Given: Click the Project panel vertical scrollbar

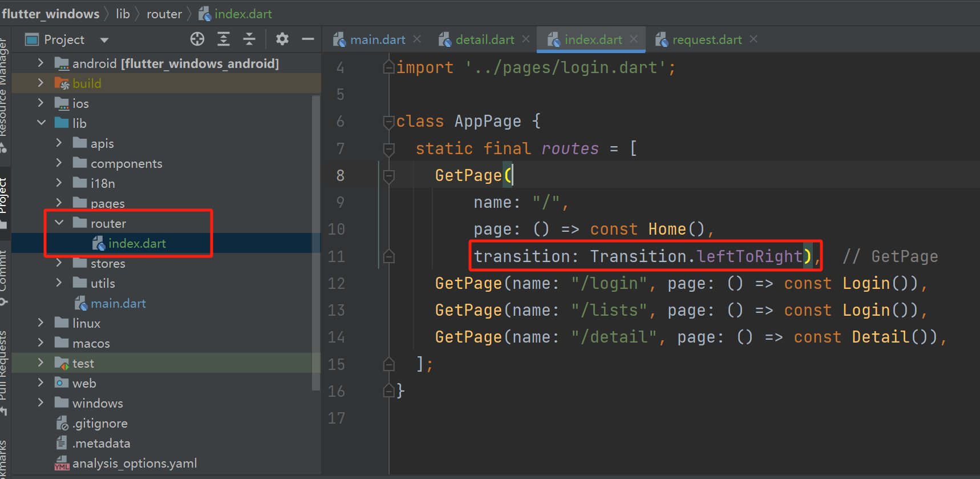Looking at the screenshot, I should pyautogui.click(x=316, y=243).
